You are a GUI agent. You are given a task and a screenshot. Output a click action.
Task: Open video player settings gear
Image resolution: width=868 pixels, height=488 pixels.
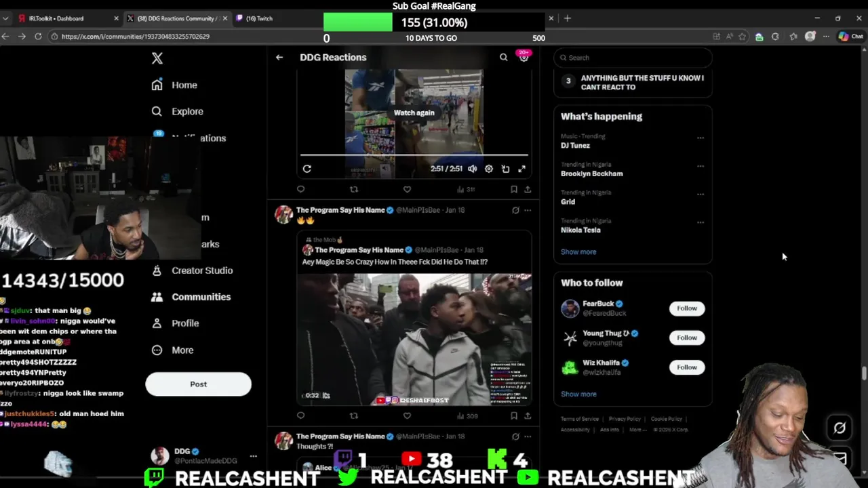click(489, 169)
